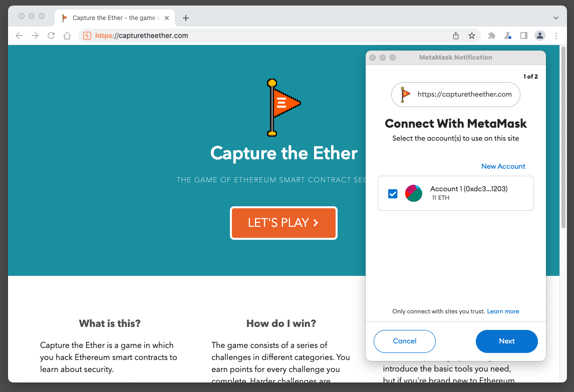
Task: Reload the current page
Action: [51, 36]
